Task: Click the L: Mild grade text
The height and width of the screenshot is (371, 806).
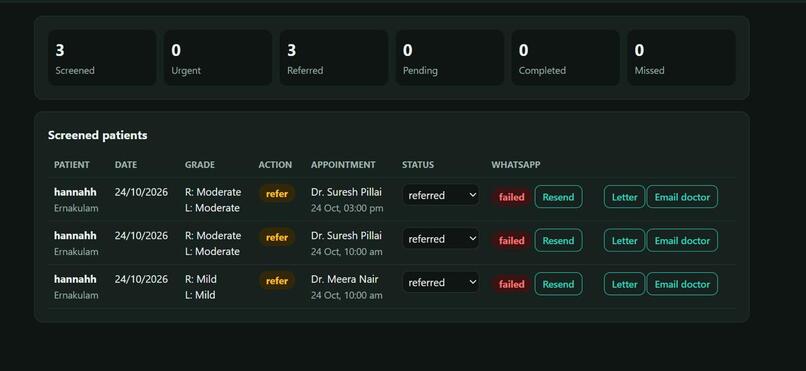Action: pyautogui.click(x=200, y=295)
